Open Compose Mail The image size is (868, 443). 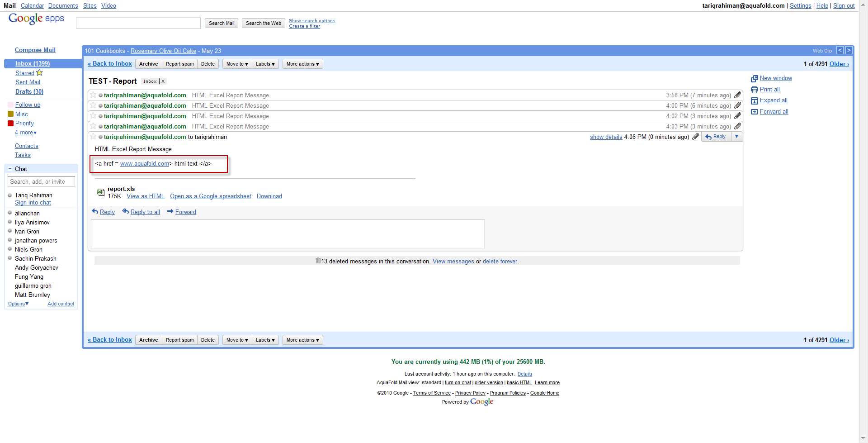[35, 50]
